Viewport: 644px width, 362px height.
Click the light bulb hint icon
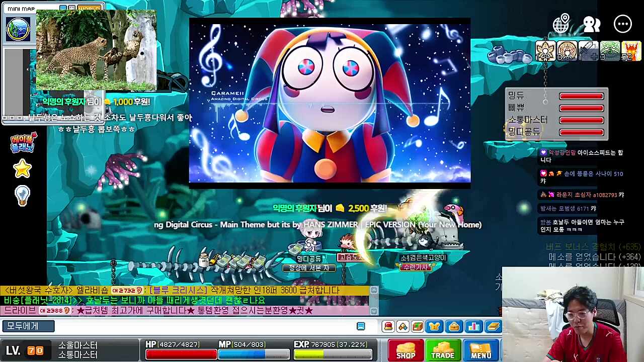point(22,196)
